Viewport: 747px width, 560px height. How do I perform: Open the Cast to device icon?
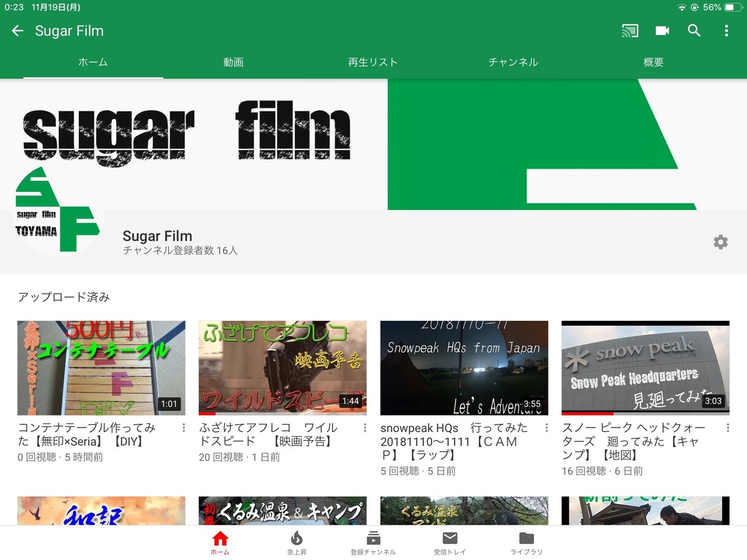pyautogui.click(x=630, y=31)
